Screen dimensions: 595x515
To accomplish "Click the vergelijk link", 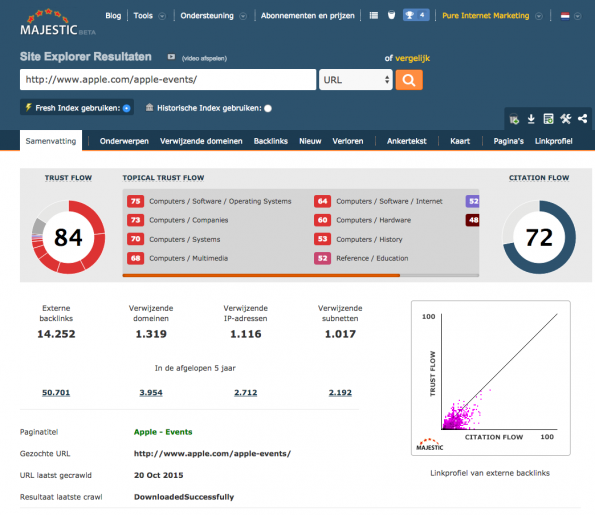I will click(412, 58).
